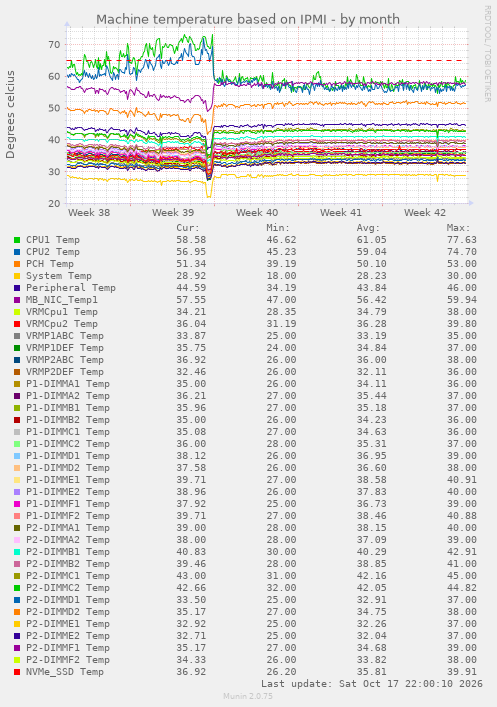497x707 pixels.
Task: Click CPU1 average value 61.05
Action: pyautogui.click(x=371, y=240)
